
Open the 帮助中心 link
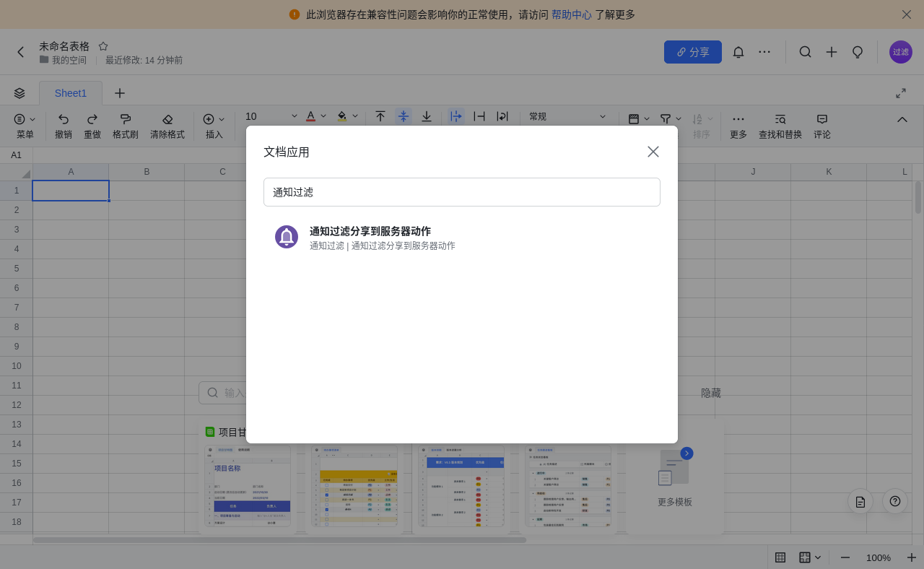click(572, 14)
